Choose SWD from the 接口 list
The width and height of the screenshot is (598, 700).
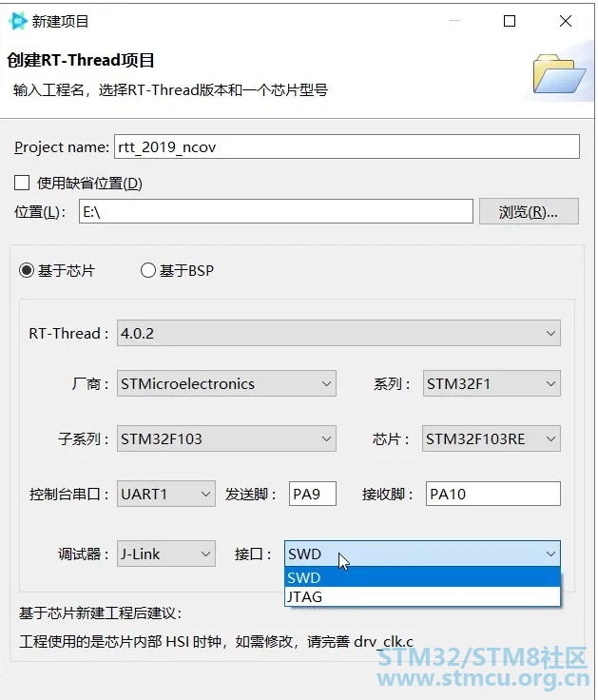point(422,577)
